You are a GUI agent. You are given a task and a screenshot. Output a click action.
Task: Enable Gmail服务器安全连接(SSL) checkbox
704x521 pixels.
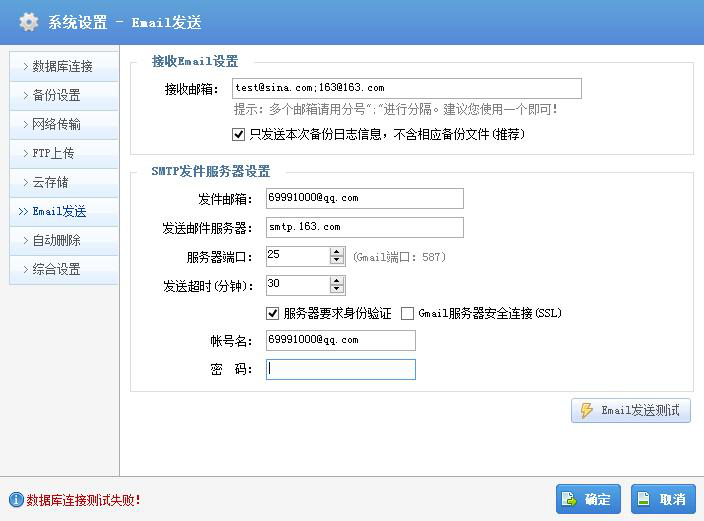tap(407, 313)
